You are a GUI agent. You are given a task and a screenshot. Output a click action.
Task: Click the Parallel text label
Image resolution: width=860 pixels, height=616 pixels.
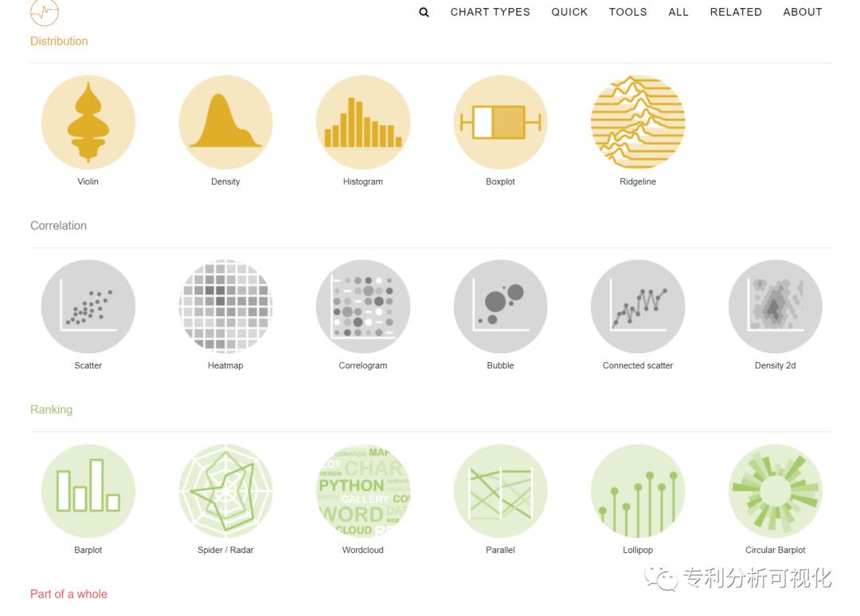[500, 550]
